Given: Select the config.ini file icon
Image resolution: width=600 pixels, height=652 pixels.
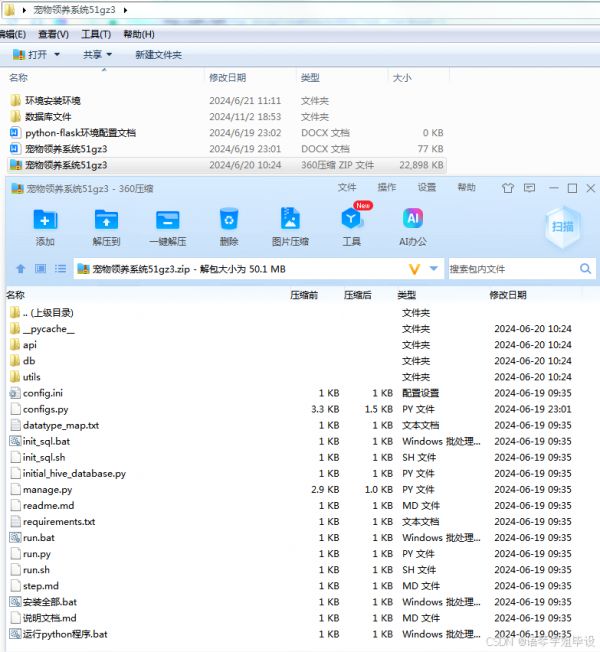Looking at the screenshot, I should (x=15, y=393).
